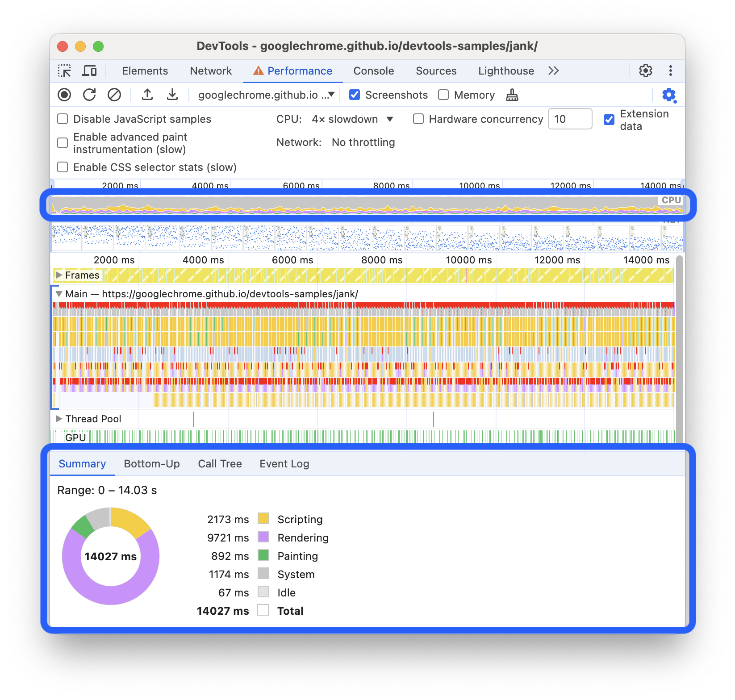Viewport: 735px width, 700px height.
Task: Disable Extension data collection
Action: pyautogui.click(x=609, y=119)
